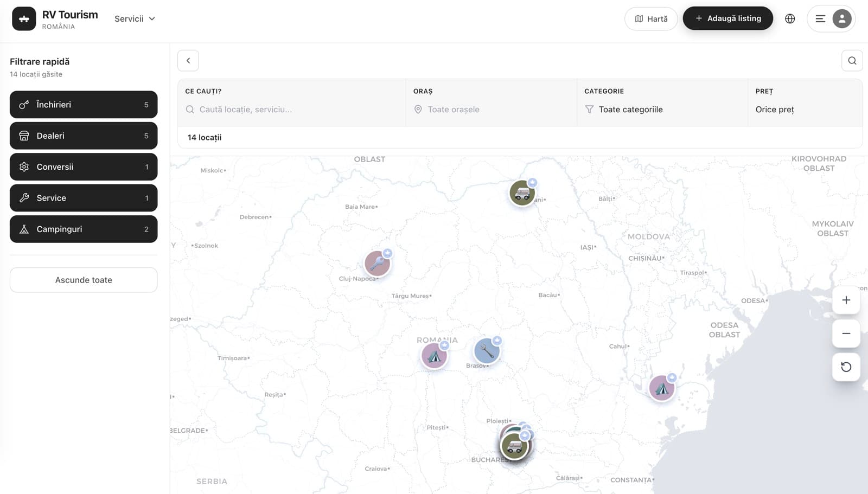Open the search magnifier button
868x494 pixels.
(x=852, y=61)
